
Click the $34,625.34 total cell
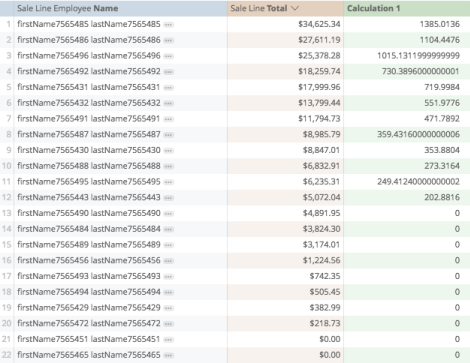[285, 24]
